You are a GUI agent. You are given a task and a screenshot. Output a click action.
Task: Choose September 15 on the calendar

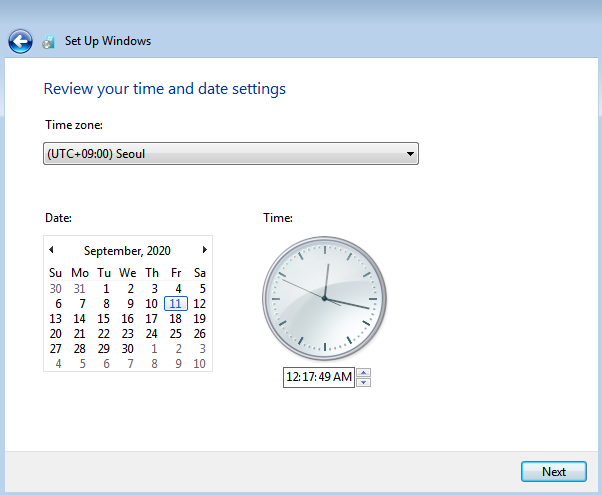tap(103, 319)
